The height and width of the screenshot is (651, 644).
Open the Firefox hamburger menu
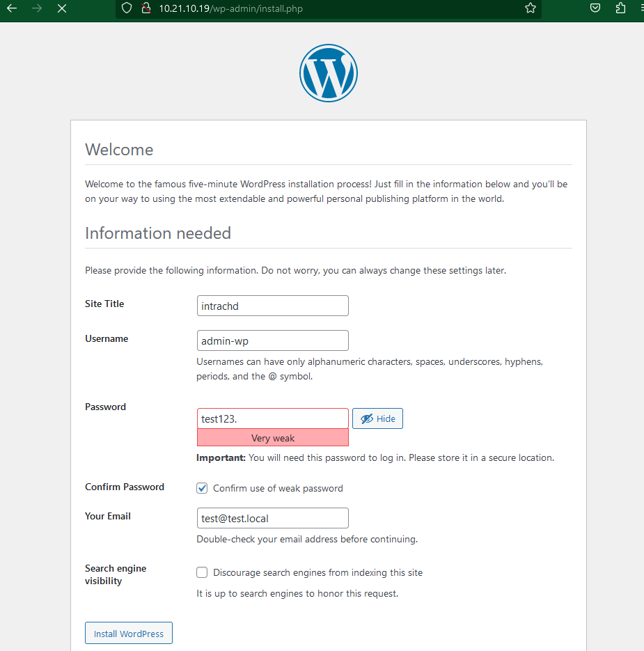641,8
